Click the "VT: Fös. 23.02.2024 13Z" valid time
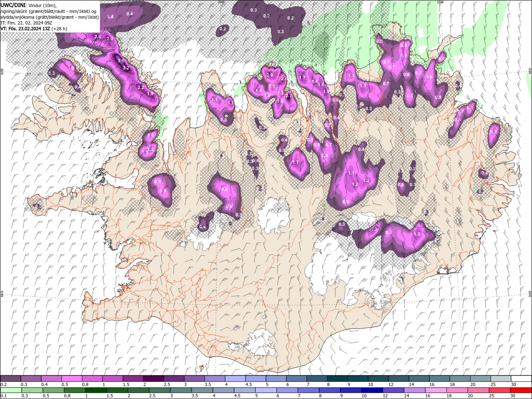Screen dimensions: 532x399 [25, 29]
